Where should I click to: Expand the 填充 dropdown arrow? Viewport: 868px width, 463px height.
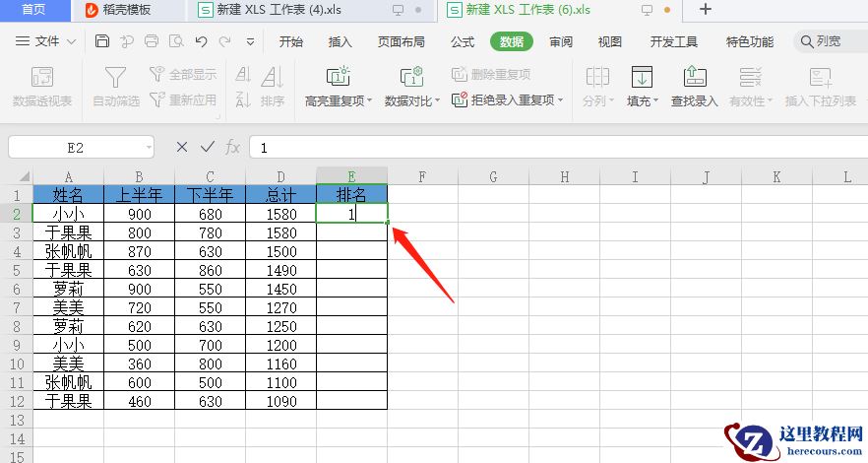[656, 100]
